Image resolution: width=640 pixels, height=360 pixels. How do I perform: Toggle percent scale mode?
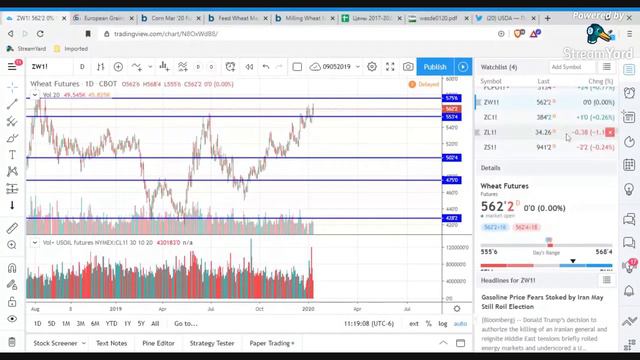[x=429, y=324]
